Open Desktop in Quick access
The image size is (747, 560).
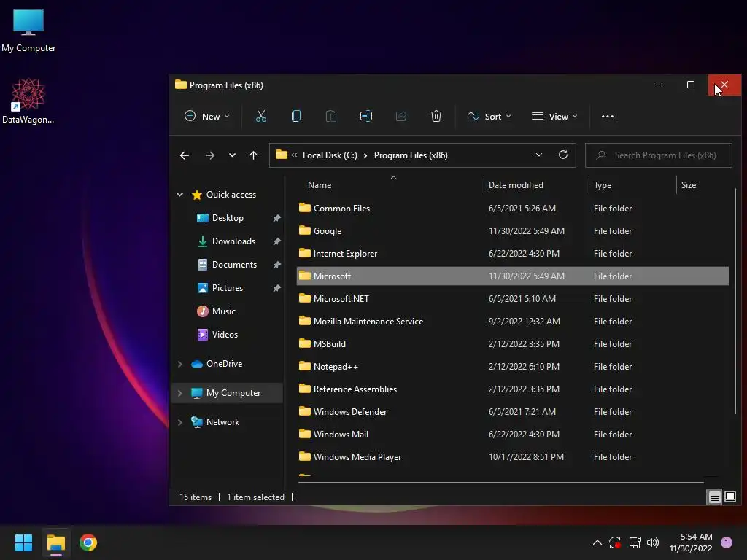(228, 218)
